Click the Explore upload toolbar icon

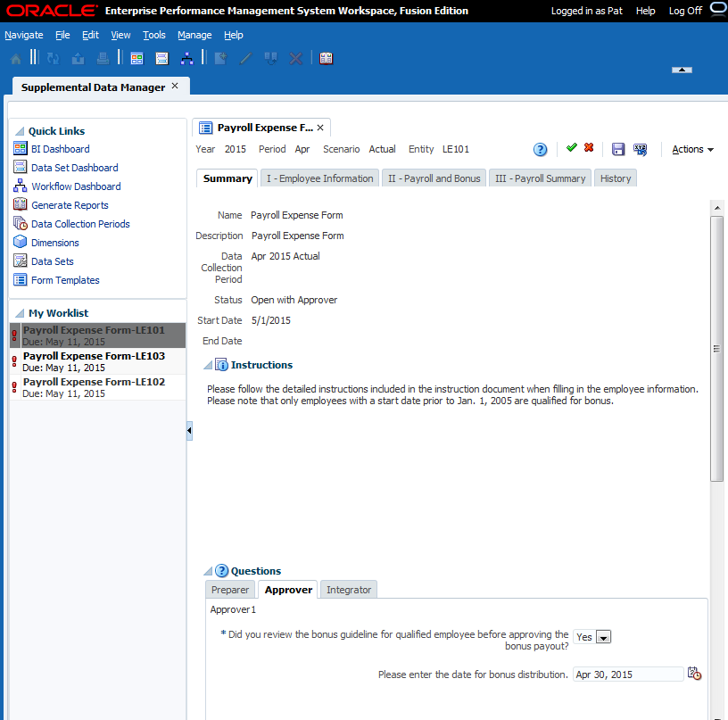[x=78, y=59]
